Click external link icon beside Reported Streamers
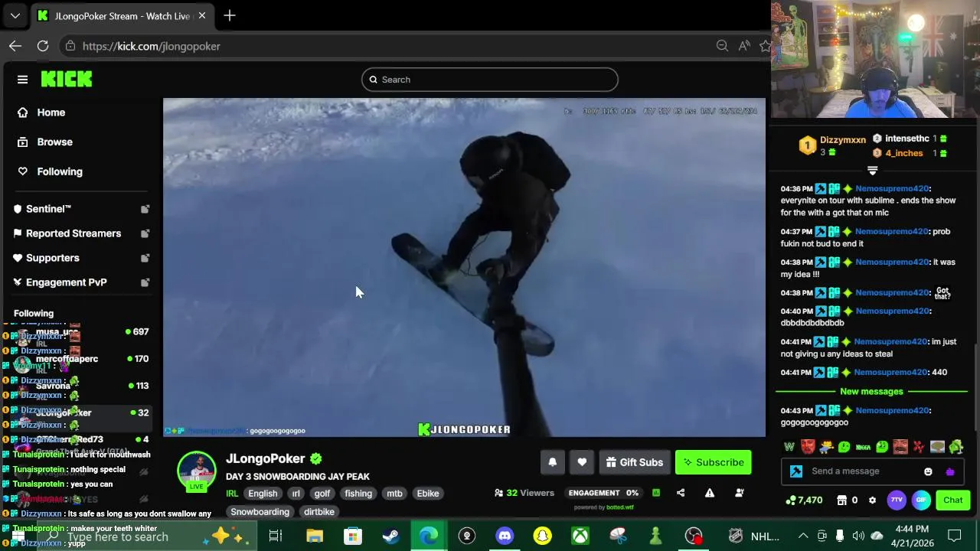The height and width of the screenshot is (551, 980). pos(145,233)
